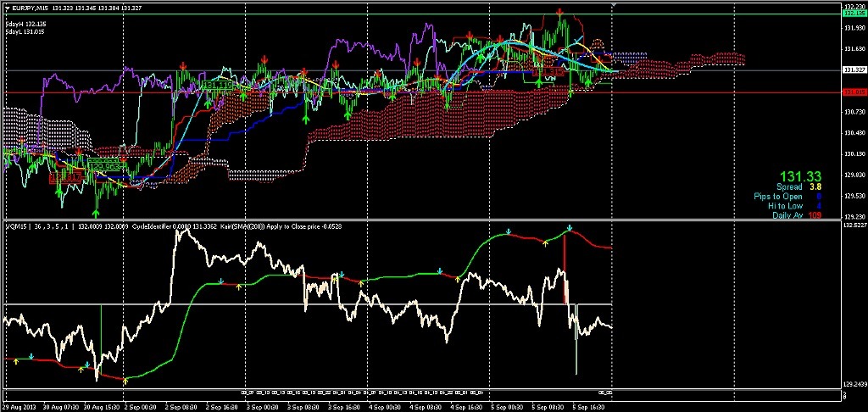
Task: Click the 3 Sep 16:30 time axis label
Action: pyautogui.click(x=346, y=406)
